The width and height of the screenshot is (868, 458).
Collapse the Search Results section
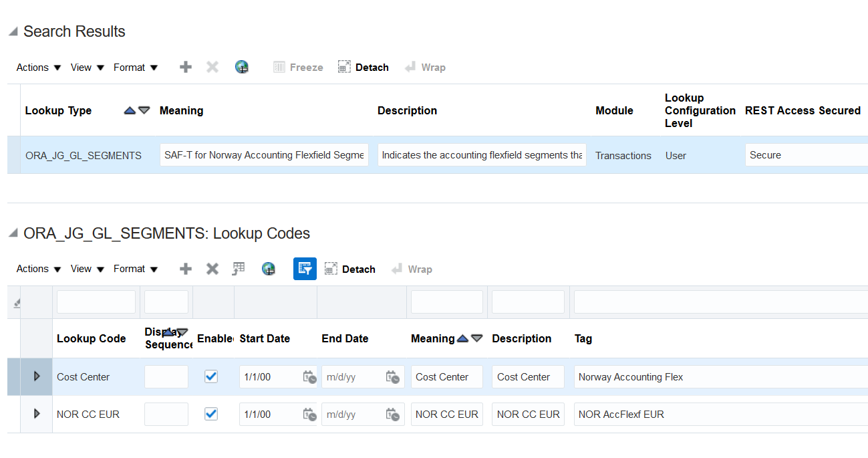point(13,32)
